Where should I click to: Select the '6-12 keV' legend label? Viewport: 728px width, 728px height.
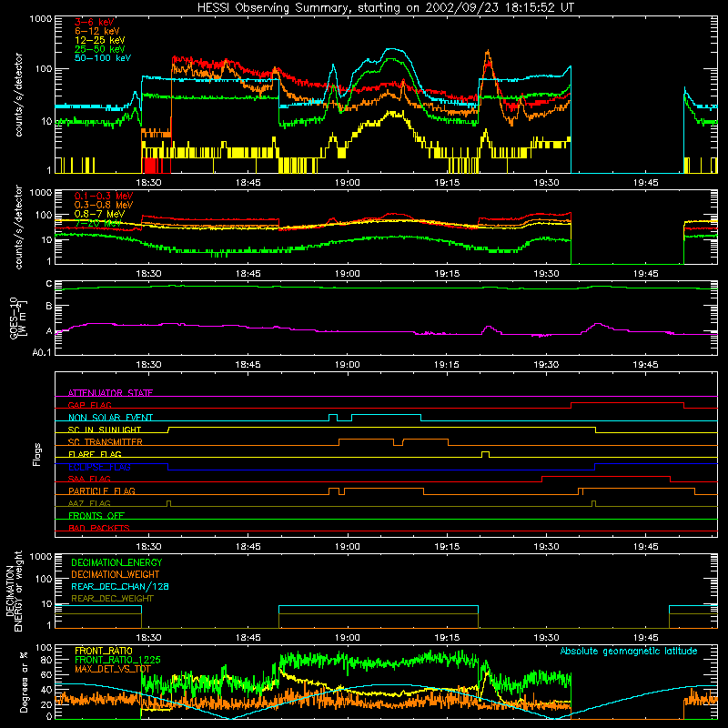tap(97, 31)
